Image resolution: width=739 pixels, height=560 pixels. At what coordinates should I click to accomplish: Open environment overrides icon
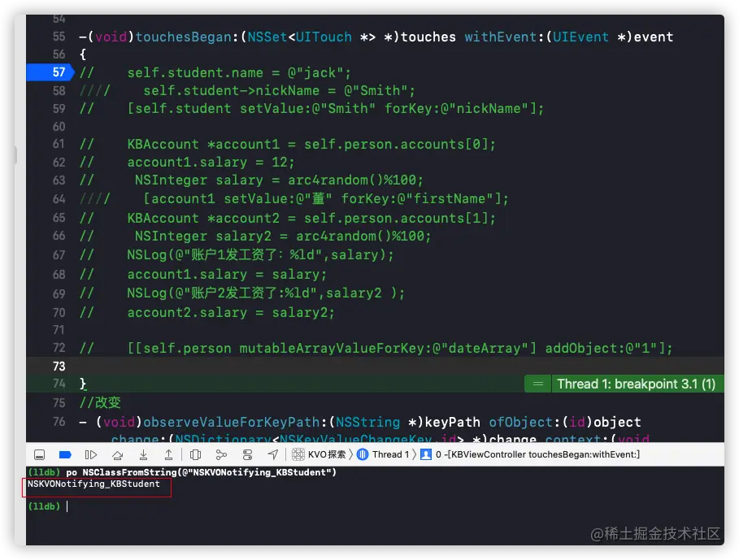pyautogui.click(x=247, y=454)
